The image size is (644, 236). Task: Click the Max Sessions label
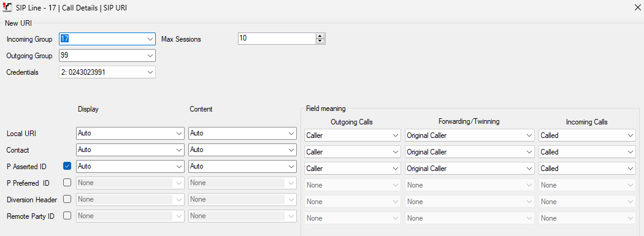(181, 39)
